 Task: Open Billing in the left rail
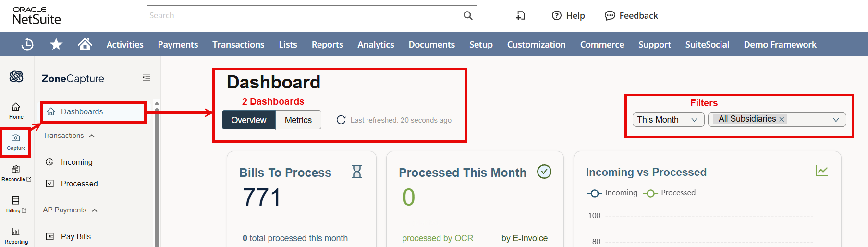click(16, 205)
